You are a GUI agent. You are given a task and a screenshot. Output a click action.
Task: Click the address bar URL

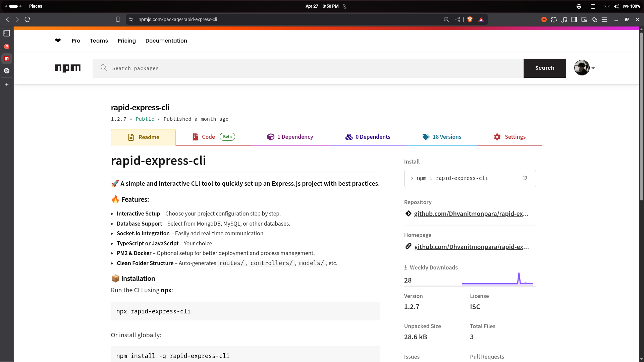pos(177,19)
